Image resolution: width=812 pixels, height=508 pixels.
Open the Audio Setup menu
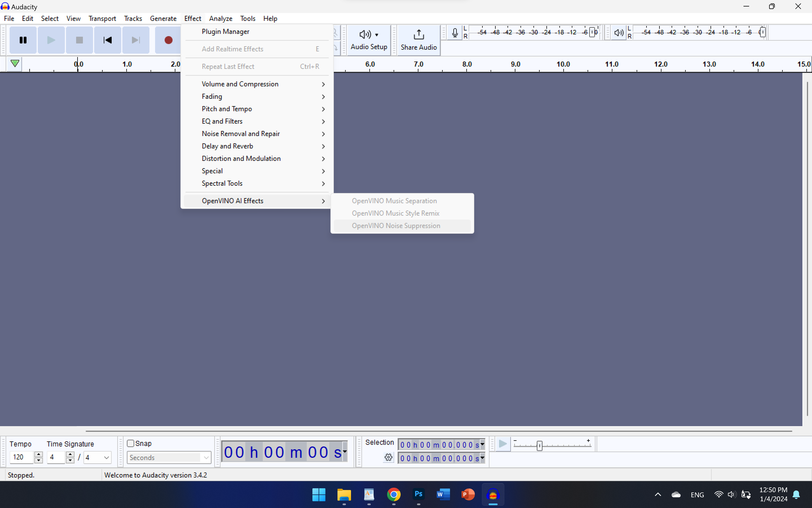(x=369, y=40)
